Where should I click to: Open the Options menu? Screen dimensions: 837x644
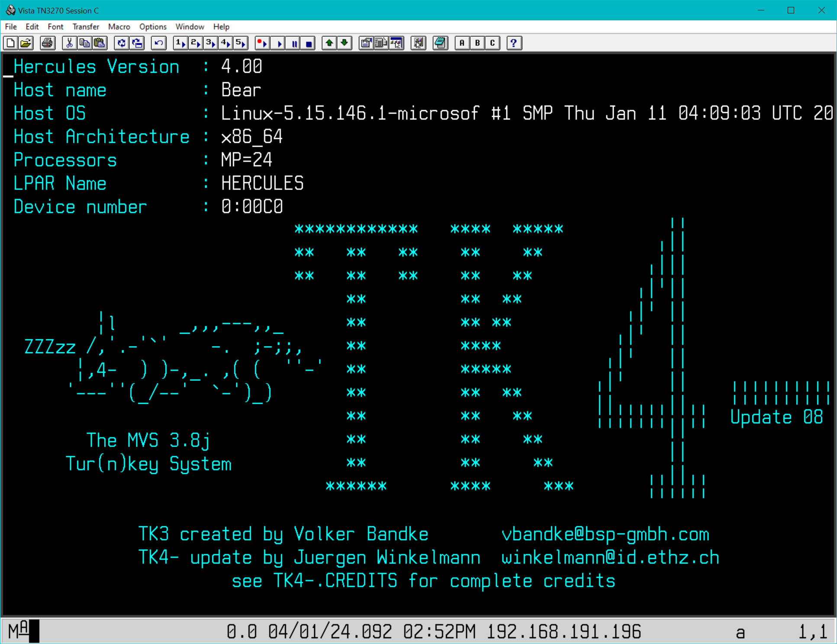[153, 27]
